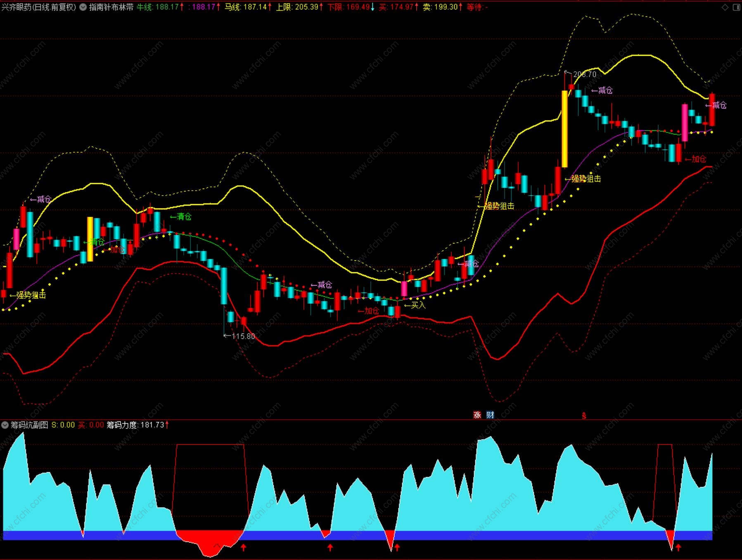Click the red dollar-sign event marker
Image resolution: width=742 pixels, height=560 pixels.
click(x=584, y=416)
